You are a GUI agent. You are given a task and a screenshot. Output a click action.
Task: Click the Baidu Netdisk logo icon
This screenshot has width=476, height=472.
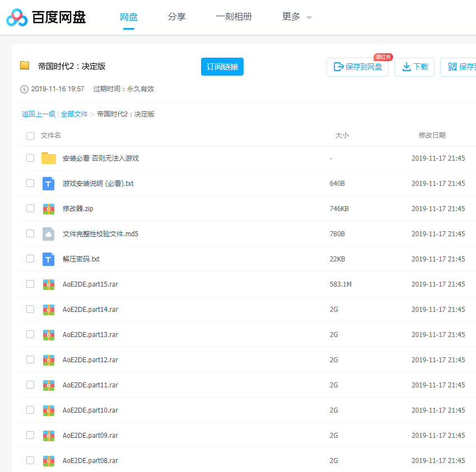click(x=17, y=17)
